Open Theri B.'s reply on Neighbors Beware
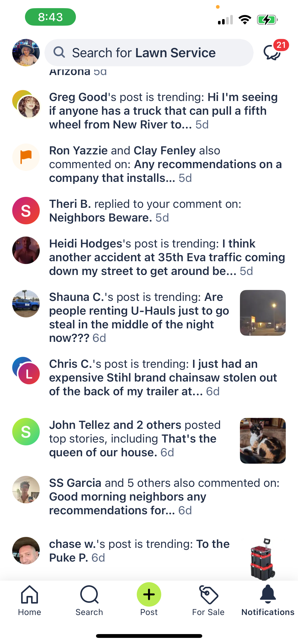 tap(145, 211)
